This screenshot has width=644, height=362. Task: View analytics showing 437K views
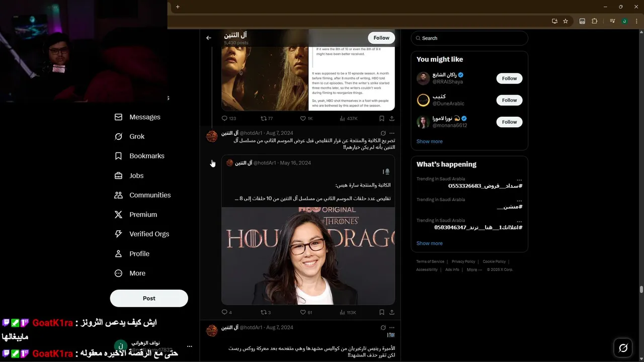(x=349, y=119)
